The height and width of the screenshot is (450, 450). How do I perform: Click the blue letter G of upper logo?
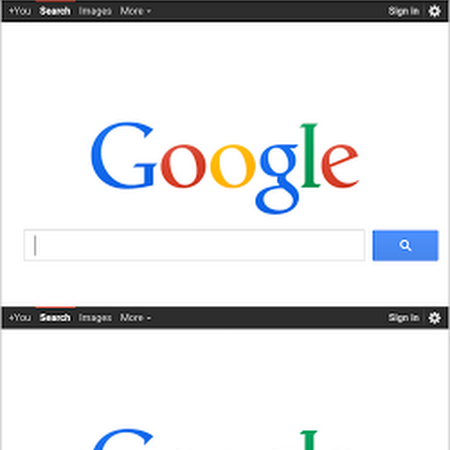tap(123, 155)
